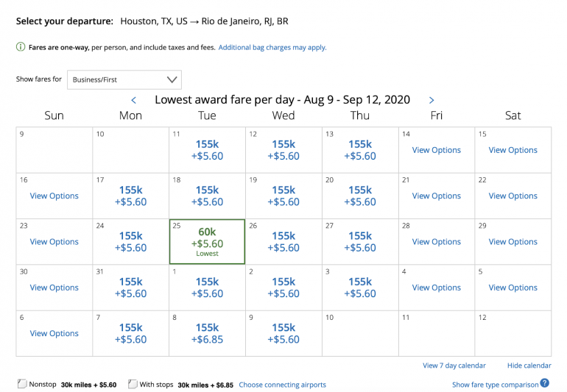This screenshot has width=567, height=392.
Task: Click the next month arrow chevron
Action: [432, 100]
